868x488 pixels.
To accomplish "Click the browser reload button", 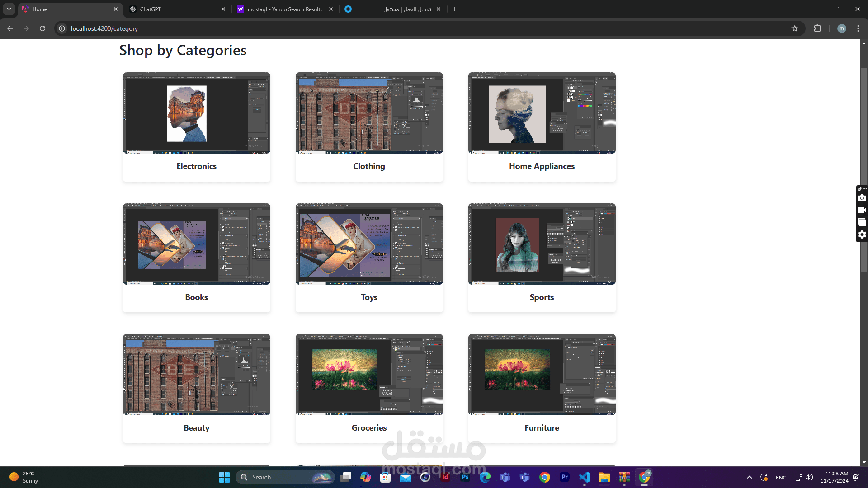I will point(42,28).
